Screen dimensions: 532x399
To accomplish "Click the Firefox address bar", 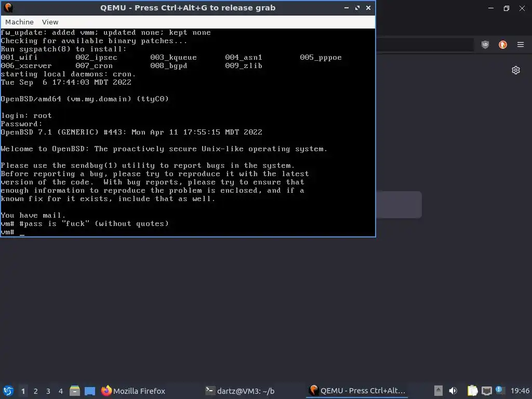I will [425, 45].
